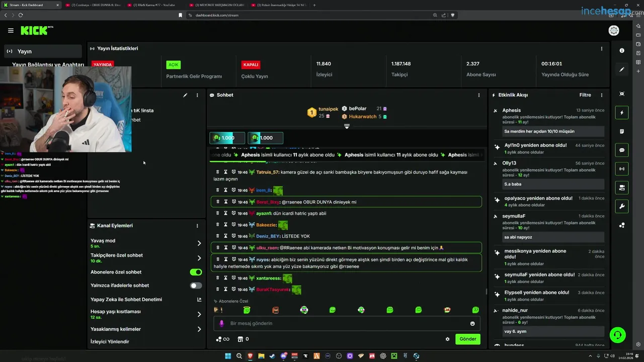Open chat settings gear icon

coord(447,339)
